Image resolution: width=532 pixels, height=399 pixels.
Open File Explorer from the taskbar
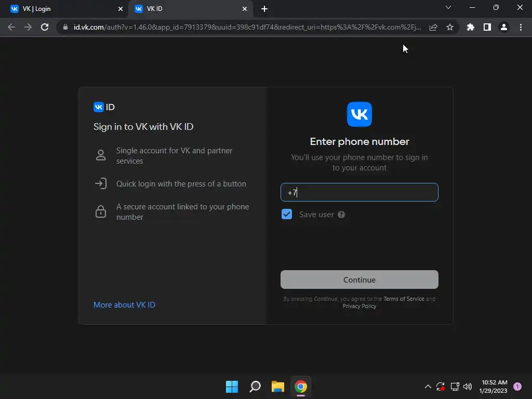[278, 387]
